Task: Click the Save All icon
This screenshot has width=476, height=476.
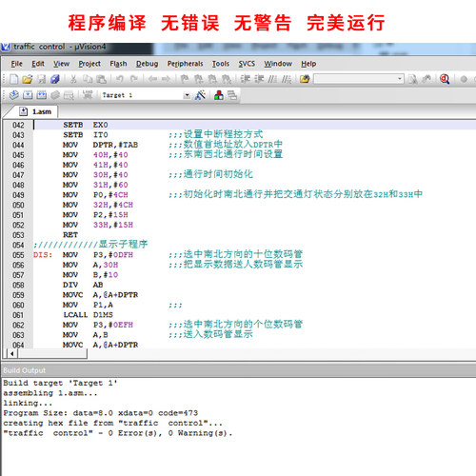Action: tap(55, 79)
